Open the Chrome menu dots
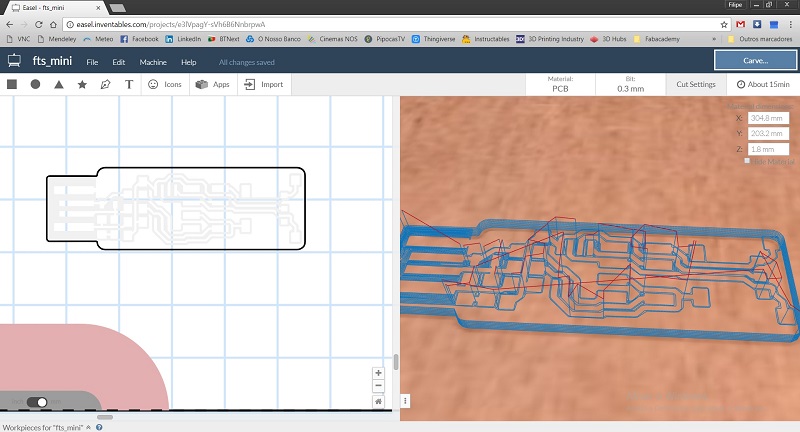 point(791,24)
